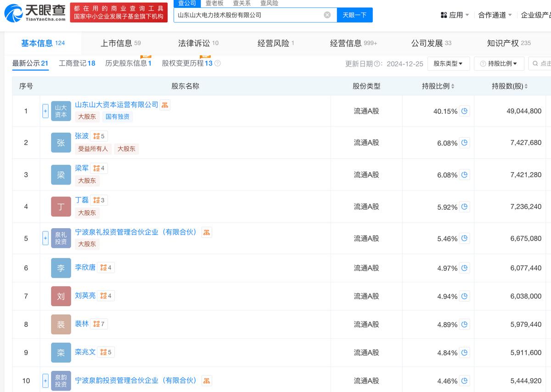Switch to 经营信息 tab
This screenshot has height=392, width=551.
(354, 43)
